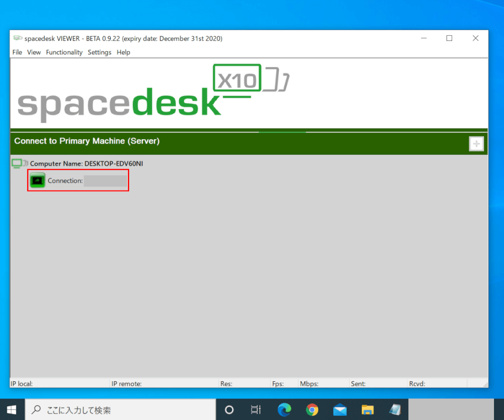Click the Mbps status field
Screen dimensions: 504x420
[324, 383]
